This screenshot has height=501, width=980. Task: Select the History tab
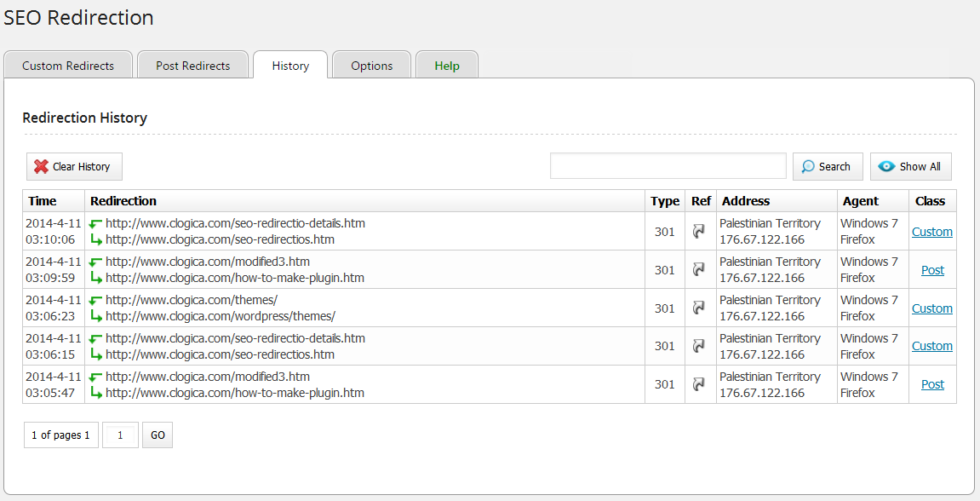click(290, 66)
